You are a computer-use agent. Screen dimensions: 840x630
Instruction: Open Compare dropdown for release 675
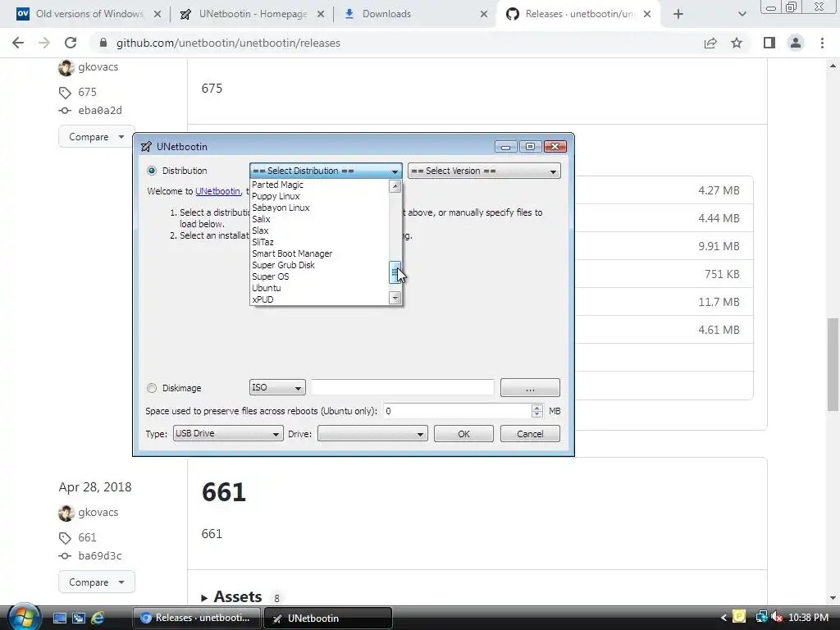click(x=97, y=137)
